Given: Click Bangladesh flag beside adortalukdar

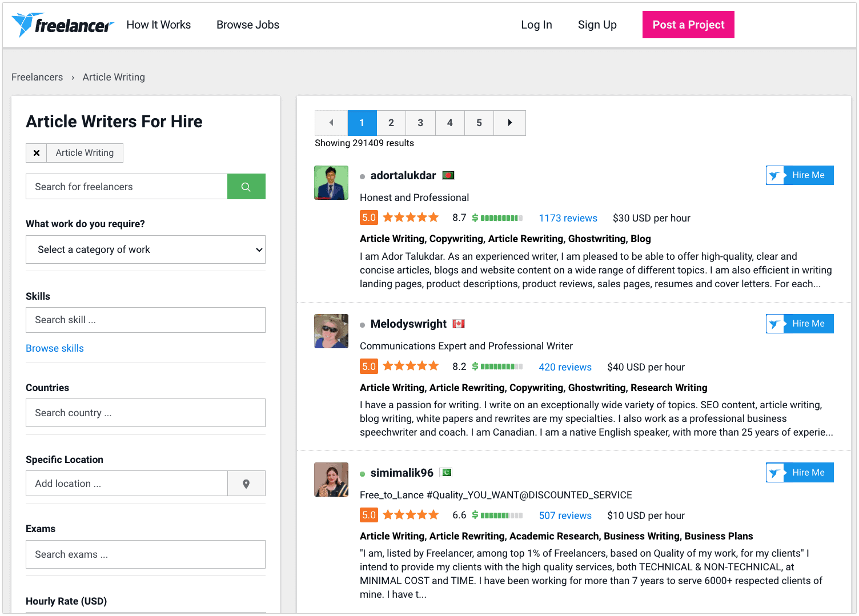Looking at the screenshot, I should (x=448, y=175).
